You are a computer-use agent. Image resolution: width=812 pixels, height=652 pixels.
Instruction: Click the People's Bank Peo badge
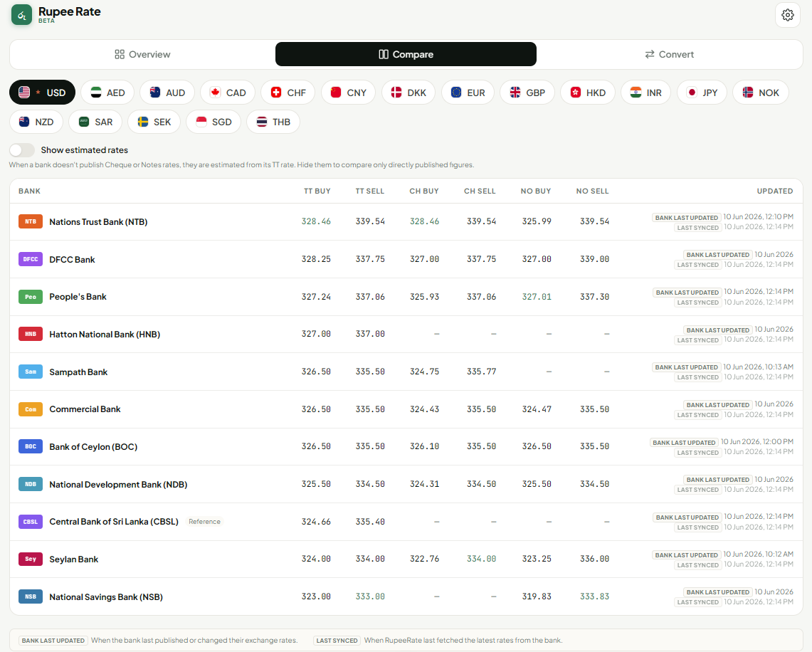coord(31,297)
